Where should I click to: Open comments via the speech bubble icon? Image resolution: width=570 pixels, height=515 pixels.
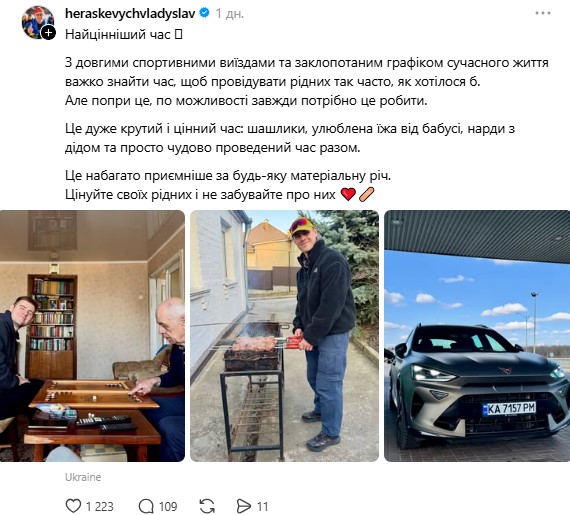[146, 506]
